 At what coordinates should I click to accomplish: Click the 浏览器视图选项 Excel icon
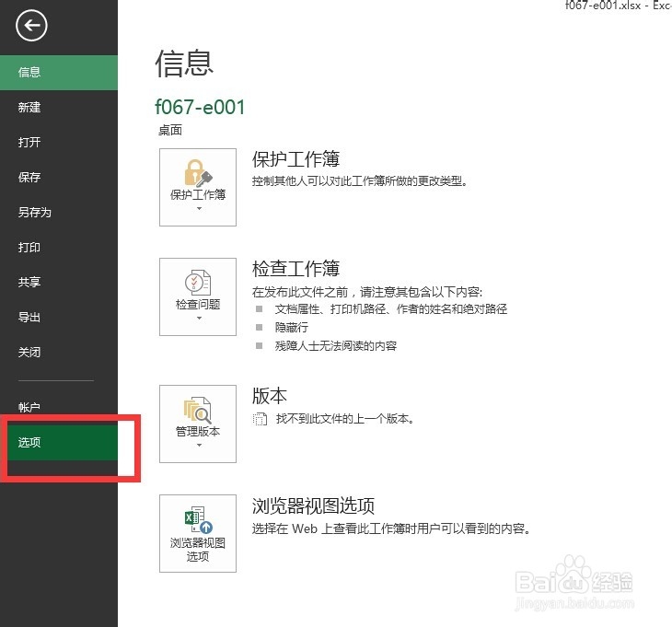[x=199, y=520]
